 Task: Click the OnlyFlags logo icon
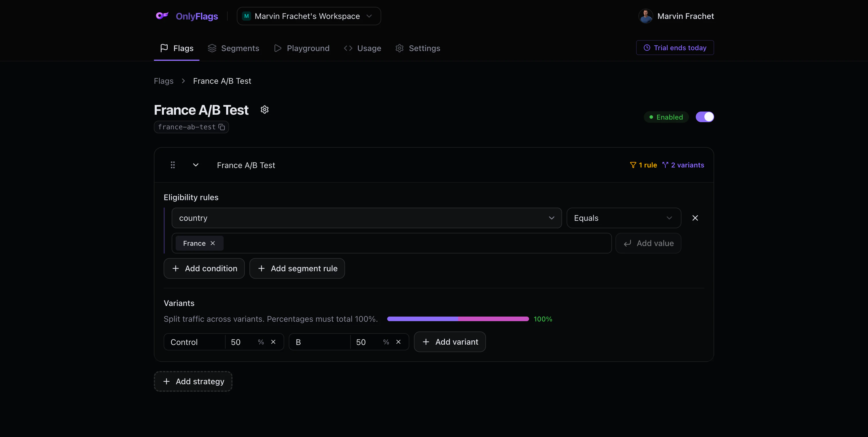tap(162, 16)
